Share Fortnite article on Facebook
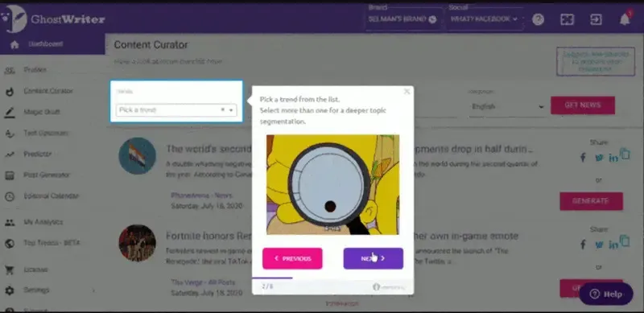 click(583, 245)
